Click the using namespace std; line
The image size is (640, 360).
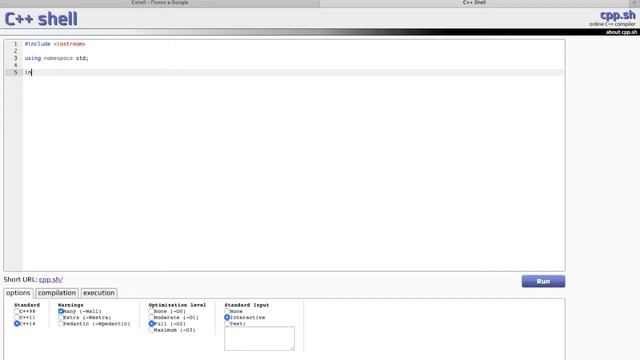tap(56, 58)
